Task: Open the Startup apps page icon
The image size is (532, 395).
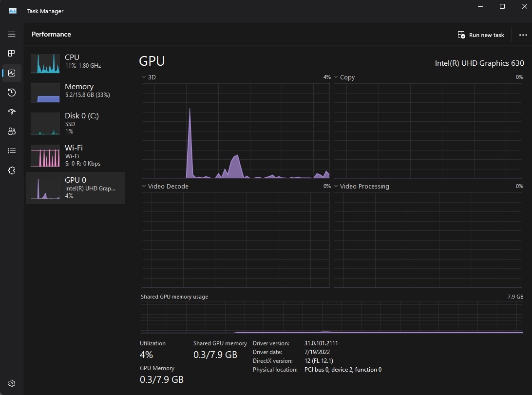Action: 12,112
